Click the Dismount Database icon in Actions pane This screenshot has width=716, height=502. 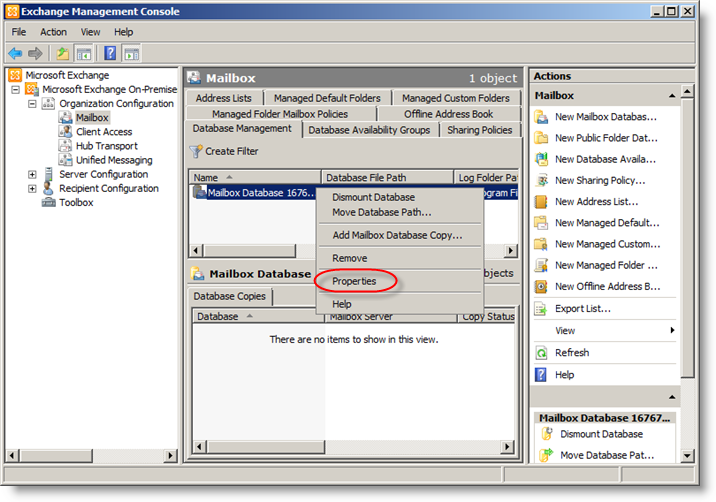pos(547,433)
